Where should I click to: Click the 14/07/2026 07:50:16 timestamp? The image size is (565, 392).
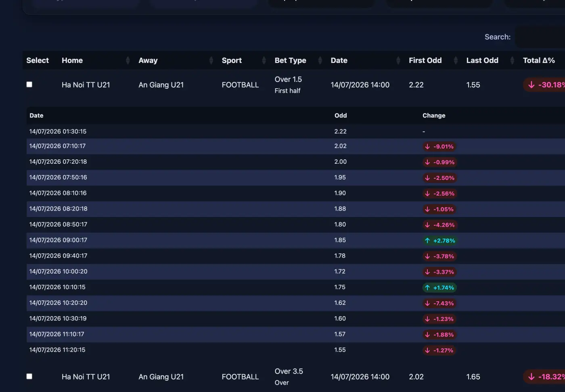click(x=58, y=177)
